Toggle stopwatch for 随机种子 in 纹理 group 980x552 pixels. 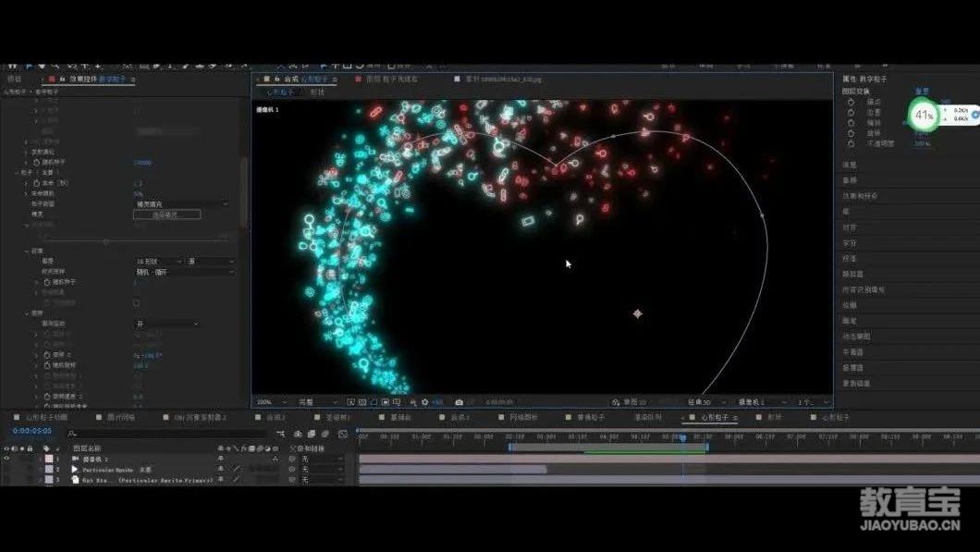point(47,283)
